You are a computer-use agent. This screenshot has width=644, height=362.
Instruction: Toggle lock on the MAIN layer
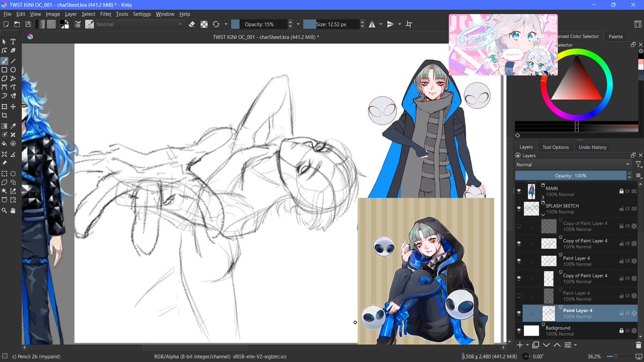[x=621, y=191]
